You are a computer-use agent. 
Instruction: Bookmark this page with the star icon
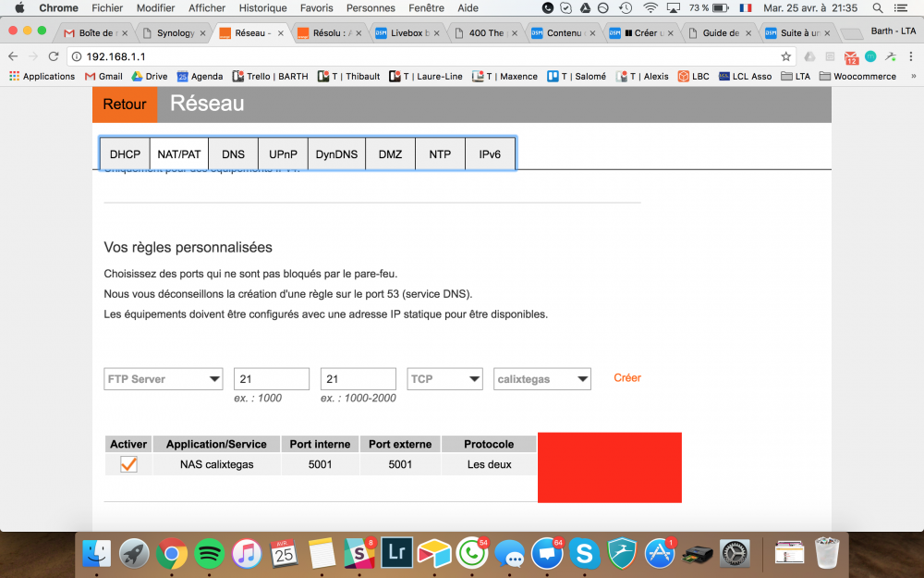pyautogui.click(x=785, y=56)
